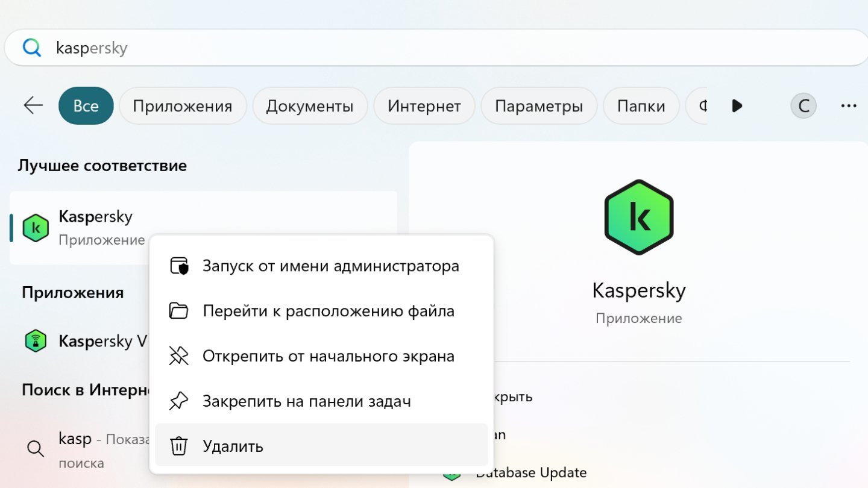Show more filters with the play arrow
Image resolution: width=868 pixels, height=488 pixels.
click(737, 106)
